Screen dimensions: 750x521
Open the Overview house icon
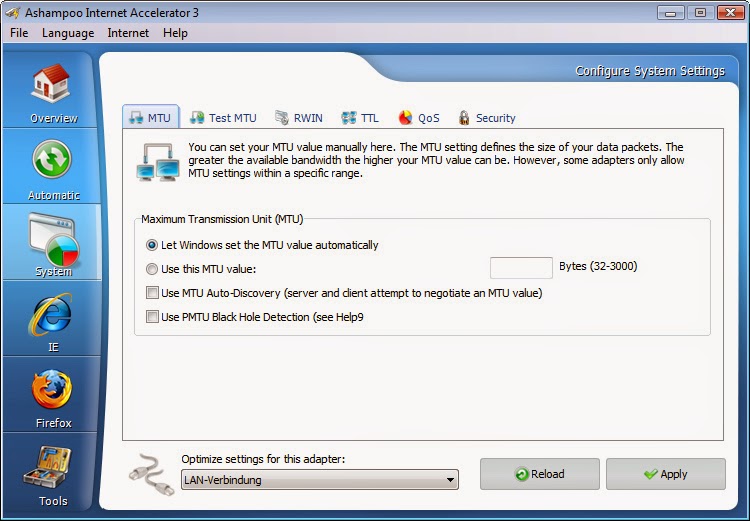pos(52,83)
